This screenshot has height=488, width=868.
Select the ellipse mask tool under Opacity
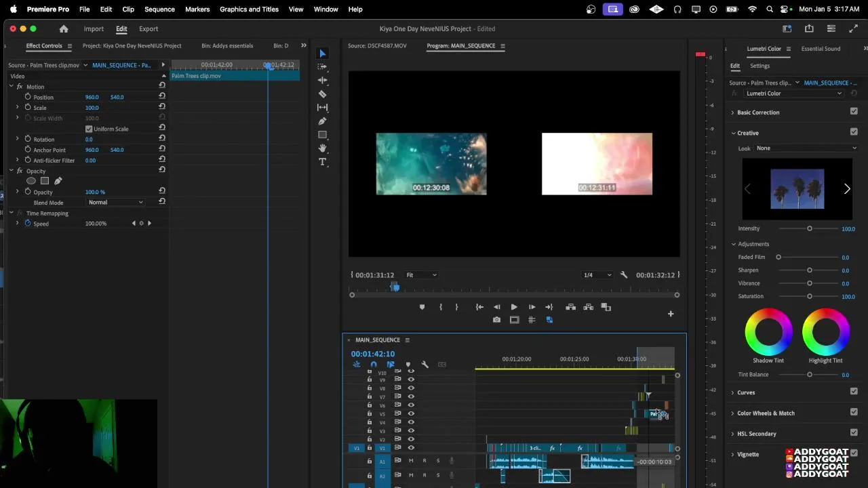point(31,181)
